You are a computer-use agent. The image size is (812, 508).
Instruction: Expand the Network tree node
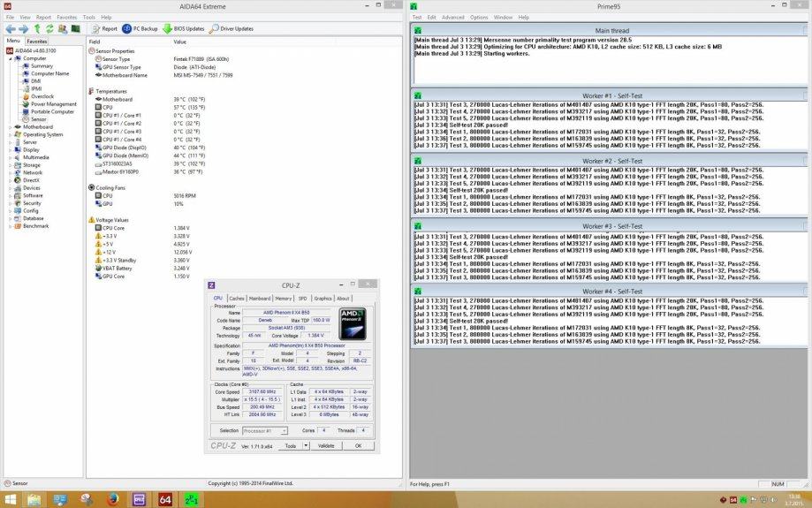coord(10,172)
